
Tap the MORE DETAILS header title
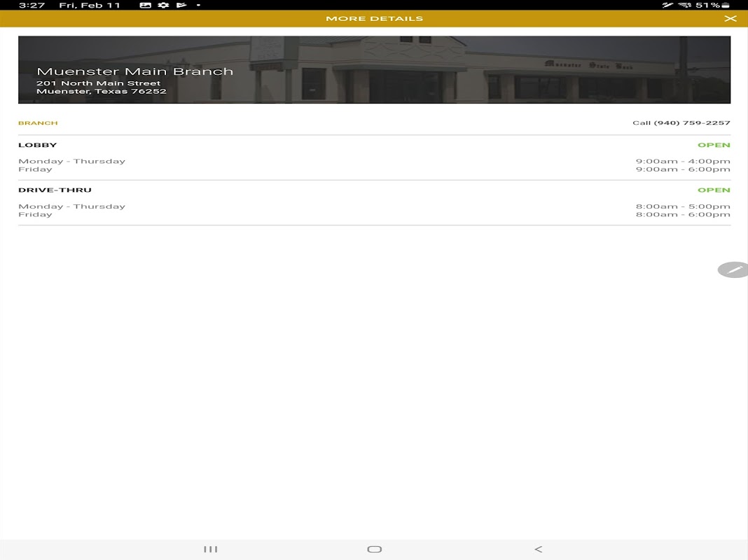[375, 19]
